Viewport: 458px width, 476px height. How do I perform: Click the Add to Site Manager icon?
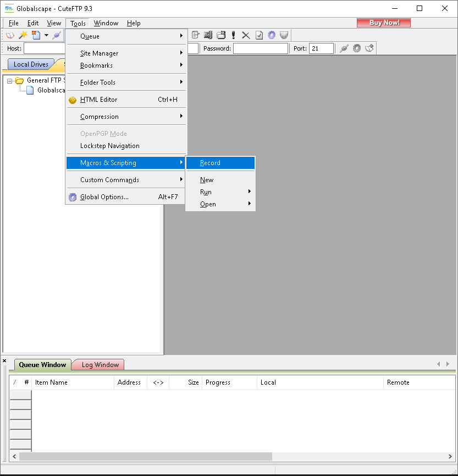pyautogui.click(x=369, y=48)
